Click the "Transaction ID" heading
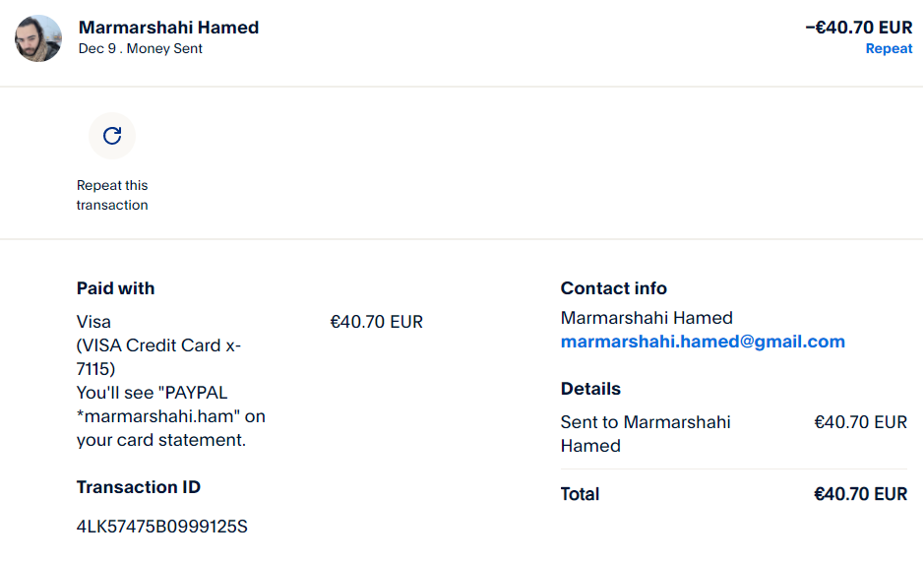The image size is (924, 562). 139,487
